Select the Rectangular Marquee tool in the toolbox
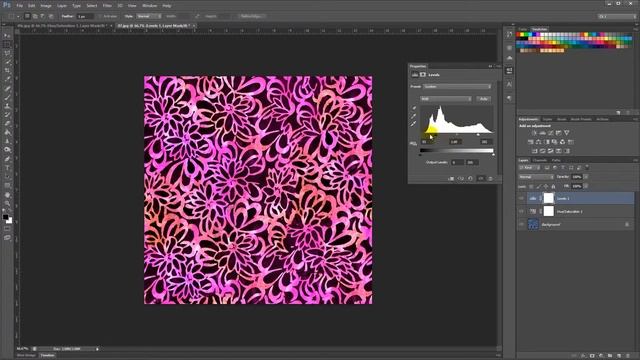 pos(7,44)
